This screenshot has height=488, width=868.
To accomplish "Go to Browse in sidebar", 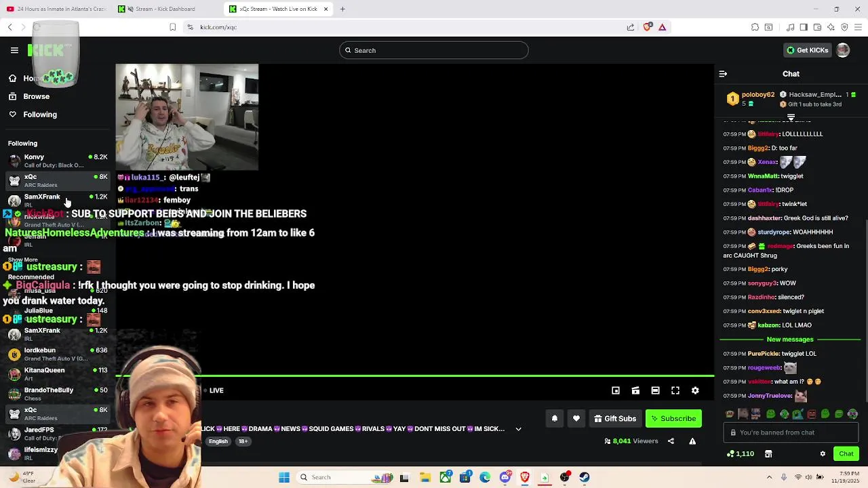I will pyautogui.click(x=36, y=96).
